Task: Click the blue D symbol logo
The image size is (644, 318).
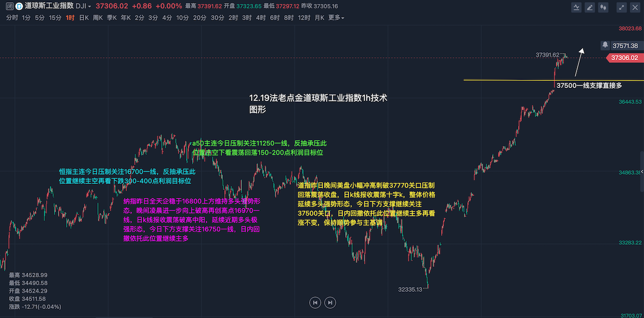Action: [x=19, y=6]
